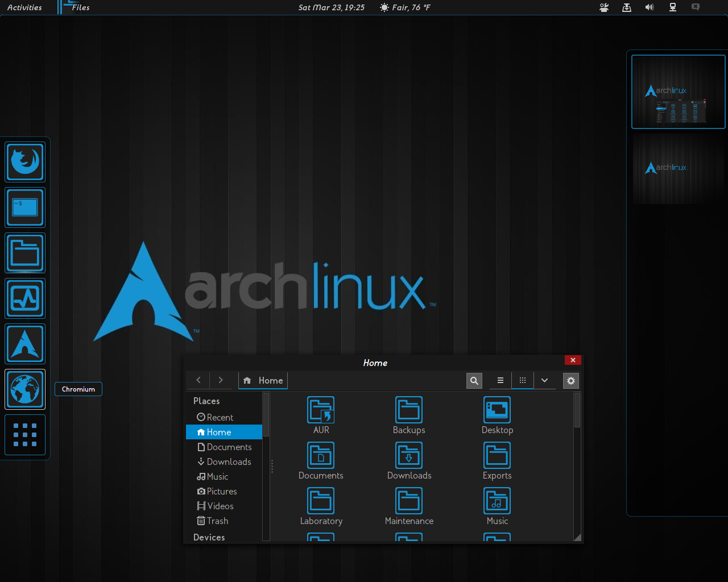
Task: Open the clock and calendar menu
Action: click(332, 7)
